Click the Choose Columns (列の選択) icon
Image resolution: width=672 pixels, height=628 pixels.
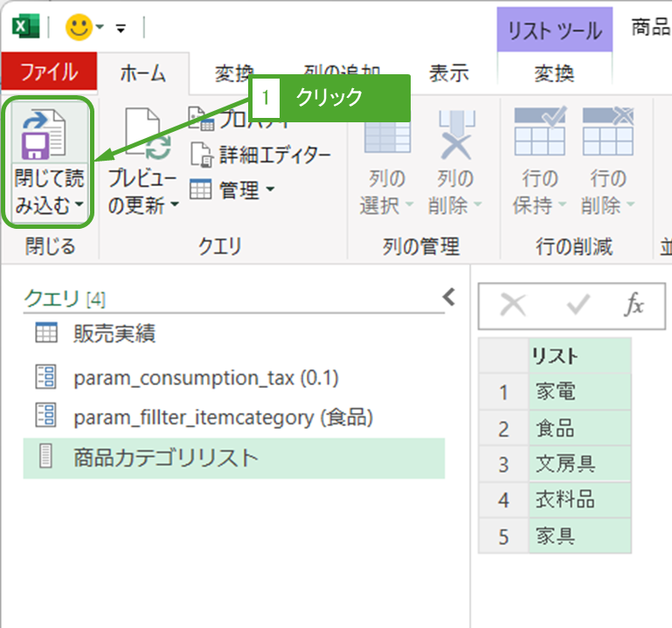pyautogui.click(x=386, y=136)
